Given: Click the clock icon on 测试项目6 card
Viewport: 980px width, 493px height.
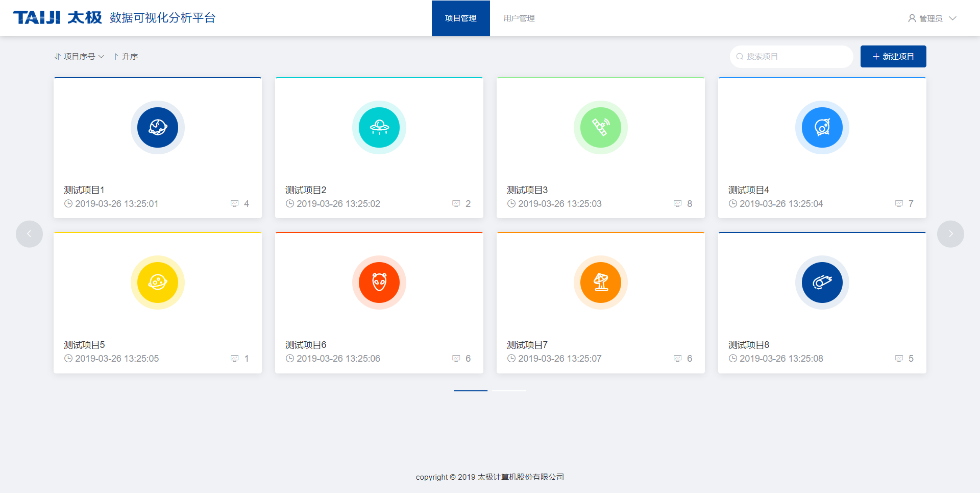Looking at the screenshot, I should click(x=290, y=358).
